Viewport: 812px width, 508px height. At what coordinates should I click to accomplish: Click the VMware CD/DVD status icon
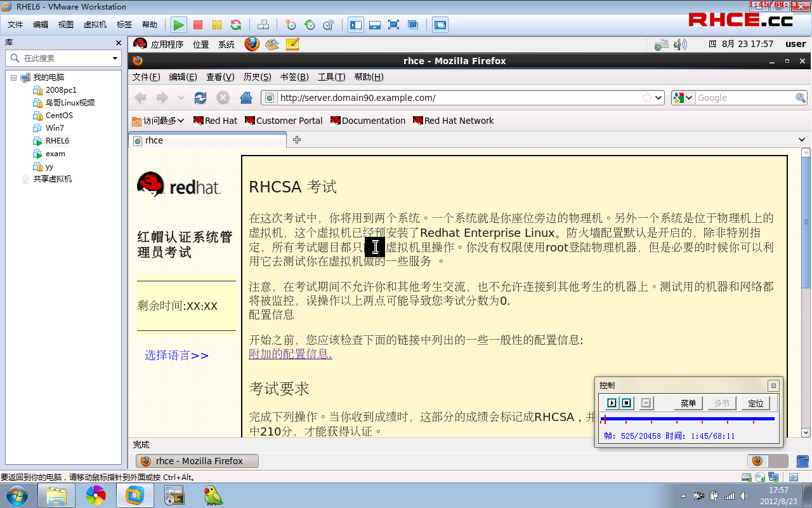761,478
